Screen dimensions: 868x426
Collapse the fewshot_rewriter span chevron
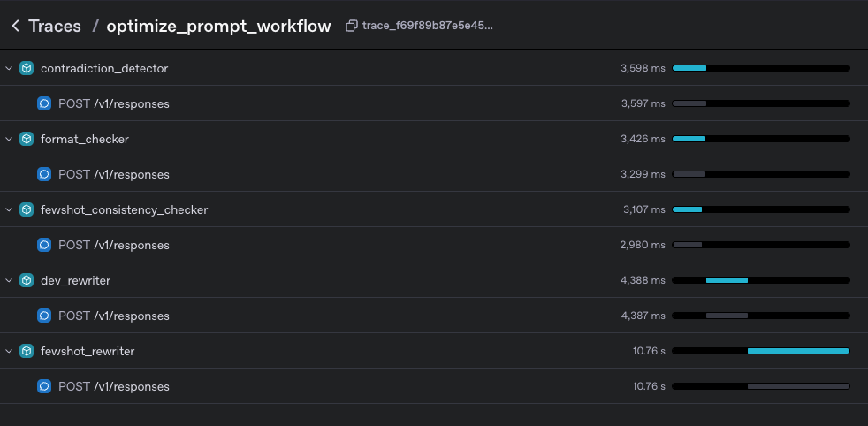click(9, 351)
